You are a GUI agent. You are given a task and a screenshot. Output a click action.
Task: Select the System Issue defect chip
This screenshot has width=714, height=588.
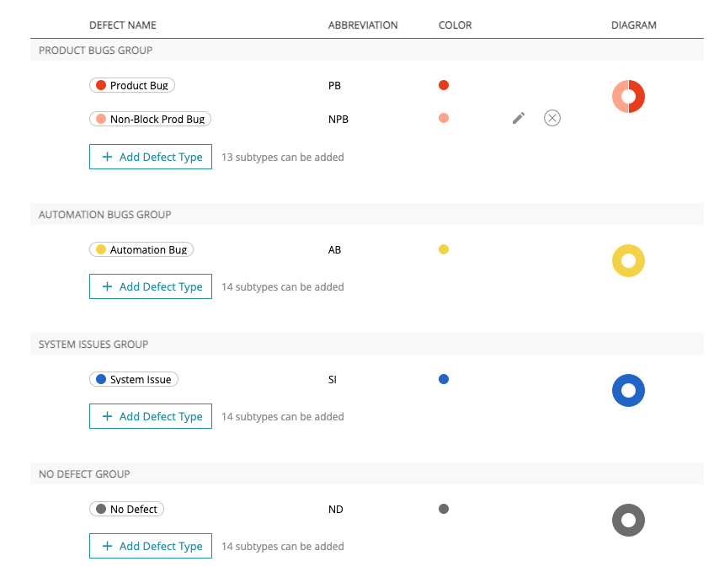[x=133, y=379]
